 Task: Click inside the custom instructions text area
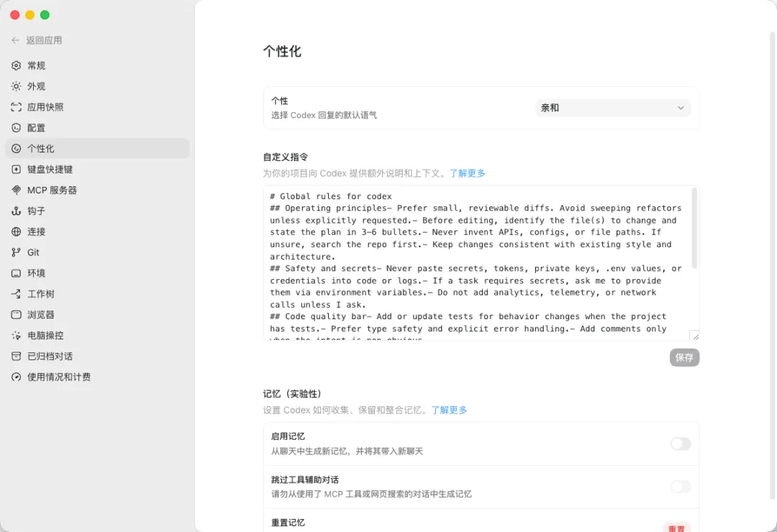tap(481, 263)
